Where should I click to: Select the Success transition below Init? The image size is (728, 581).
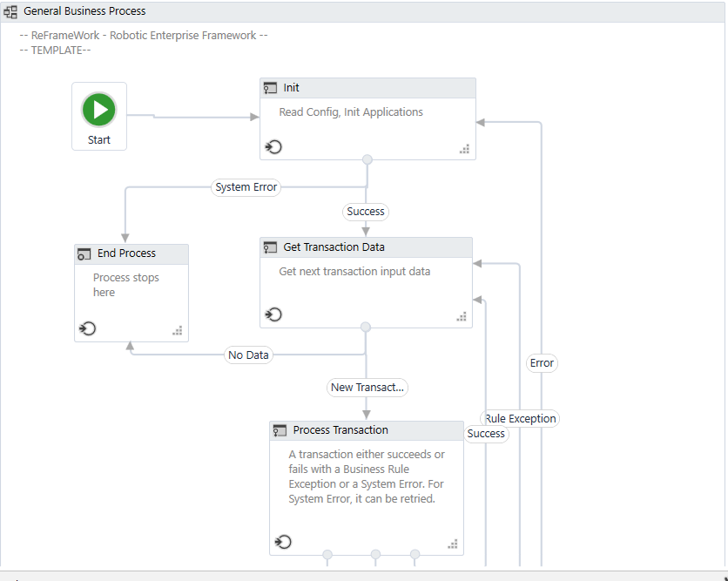(x=366, y=211)
